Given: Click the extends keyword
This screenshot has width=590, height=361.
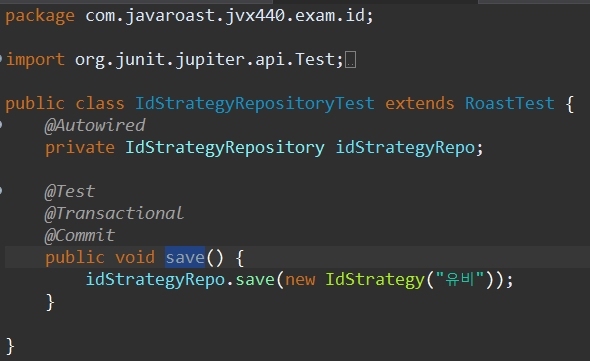Looking at the screenshot, I should pos(420,103).
